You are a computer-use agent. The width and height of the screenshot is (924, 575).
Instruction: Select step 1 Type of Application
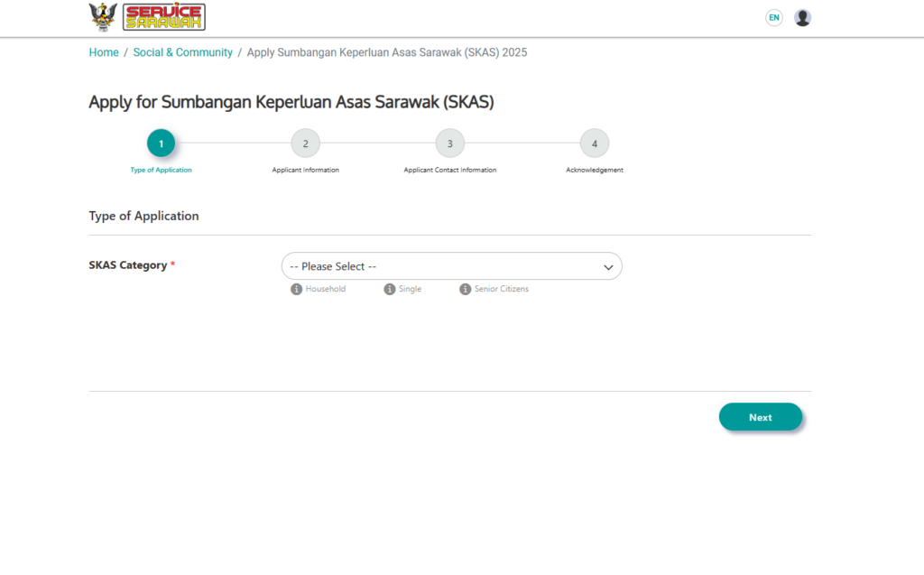coord(161,144)
